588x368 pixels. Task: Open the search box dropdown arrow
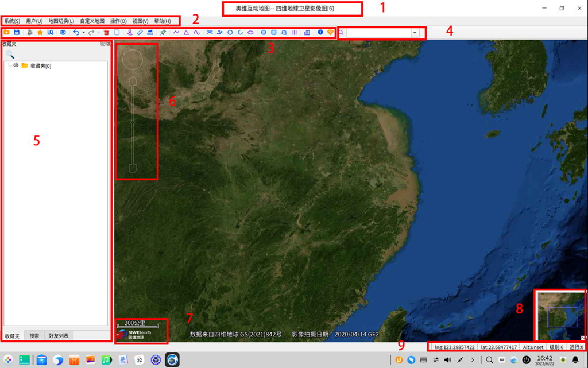[x=415, y=33]
